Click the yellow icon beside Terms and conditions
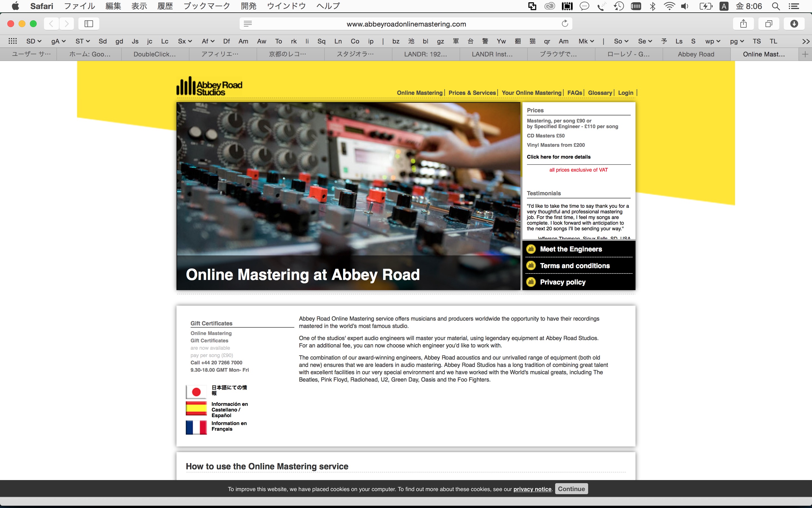This screenshot has width=812, height=508. pyautogui.click(x=531, y=265)
